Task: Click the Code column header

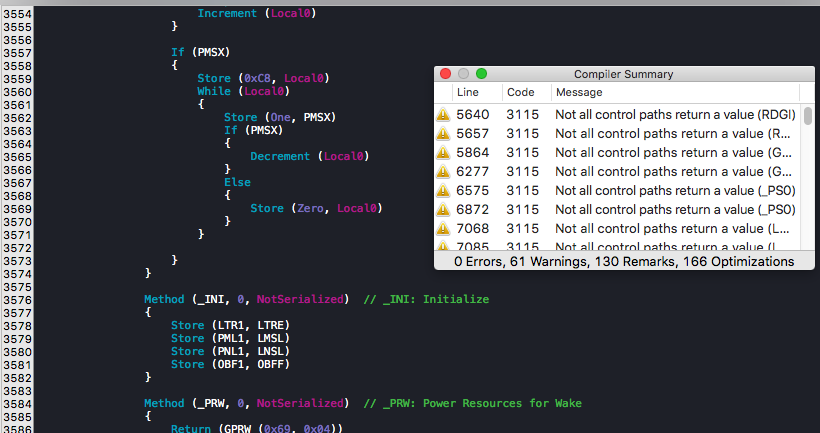Action: [x=520, y=92]
